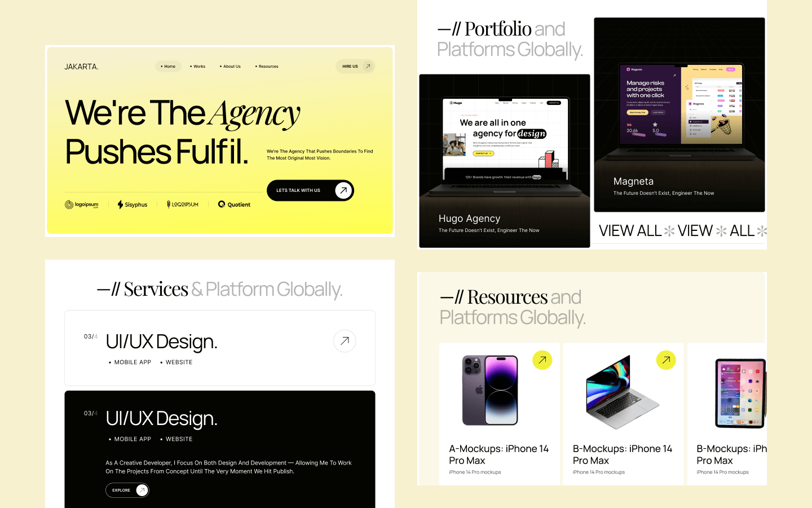This screenshot has height=508, width=812.
Task: Click the arrow icon inside the EXPLORE button
Action: coord(141,490)
